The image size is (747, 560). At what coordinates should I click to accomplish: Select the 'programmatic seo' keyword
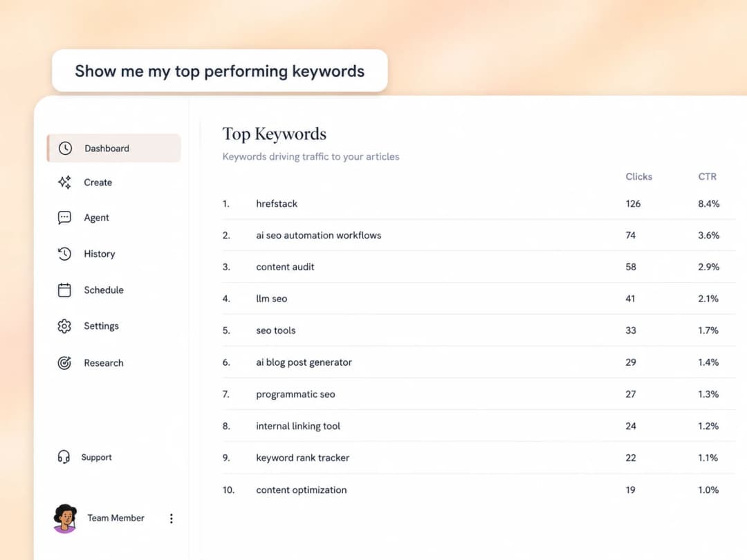click(295, 394)
